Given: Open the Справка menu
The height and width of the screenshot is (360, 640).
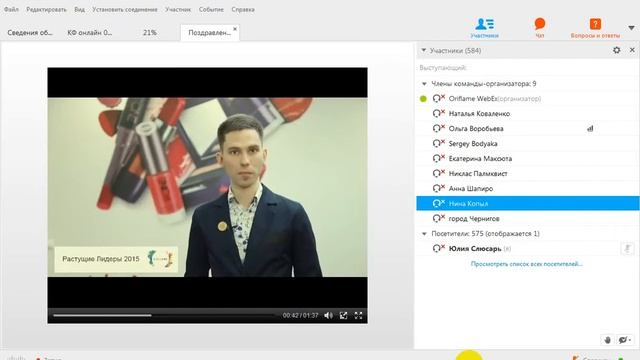Looking at the screenshot, I should click(243, 9).
